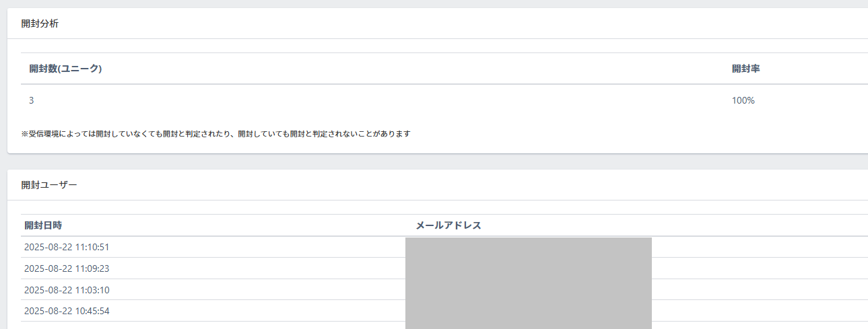Click the masked email in the 11:10:51 row
This screenshot has width=868, height=329.
pos(528,247)
